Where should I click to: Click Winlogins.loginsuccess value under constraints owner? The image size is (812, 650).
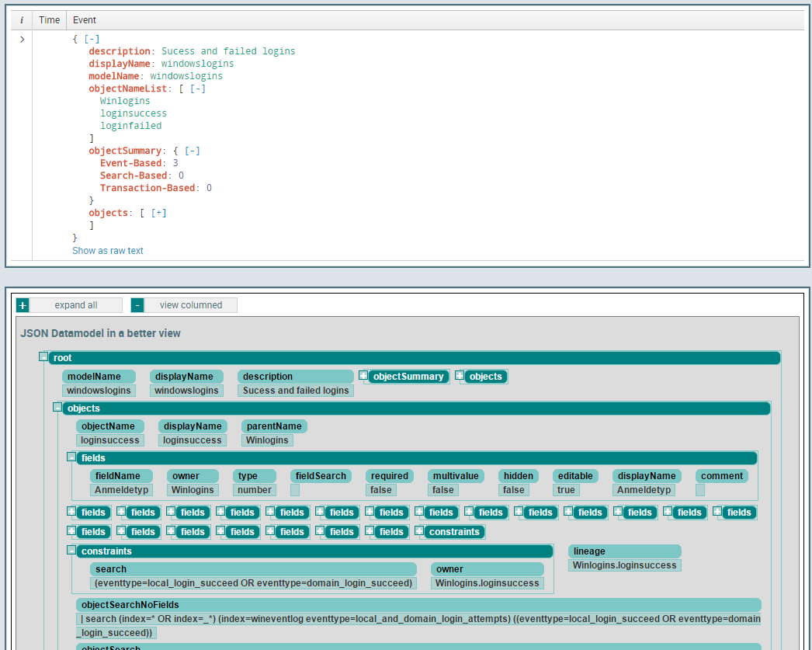(488, 583)
